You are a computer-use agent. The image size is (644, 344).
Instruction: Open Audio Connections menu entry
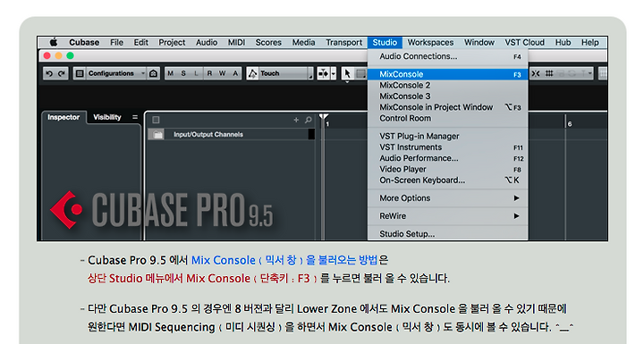click(x=448, y=56)
